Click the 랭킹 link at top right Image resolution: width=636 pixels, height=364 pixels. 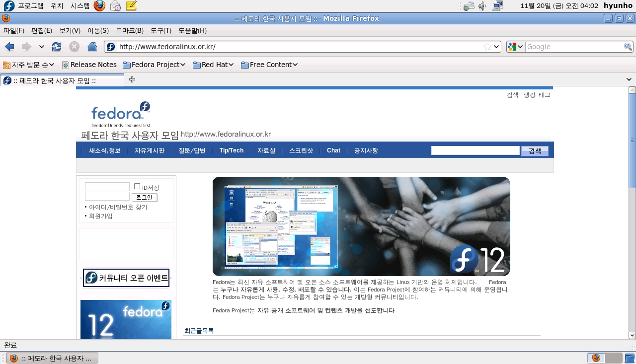tap(529, 95)
